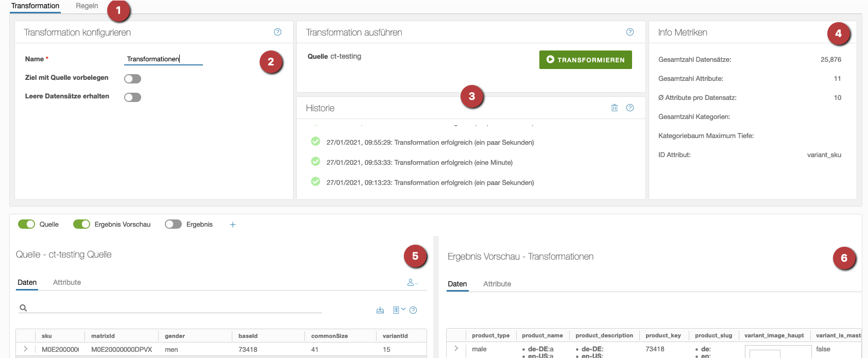Enable Leere Datensätze erhalten toggle
868x358 pixels.
click(132, 97)
